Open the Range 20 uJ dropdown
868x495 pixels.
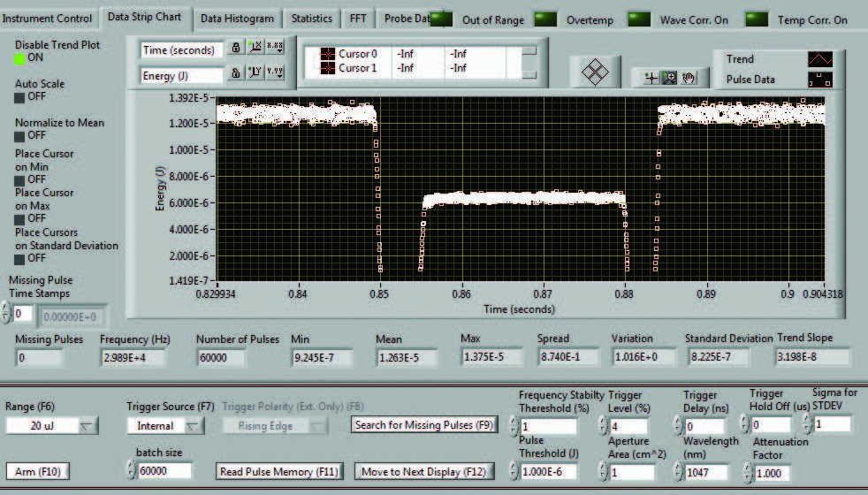point(53,426)
